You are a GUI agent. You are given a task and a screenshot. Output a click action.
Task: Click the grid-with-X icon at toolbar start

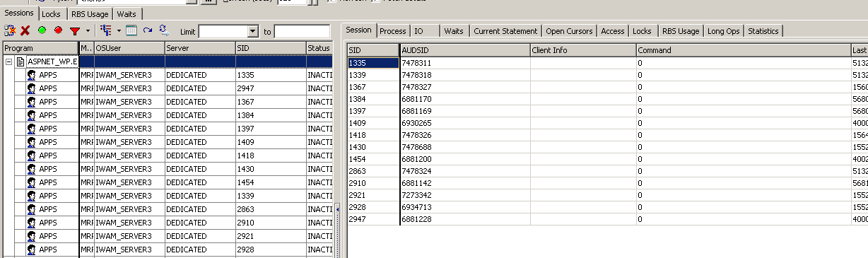(10, 31)
